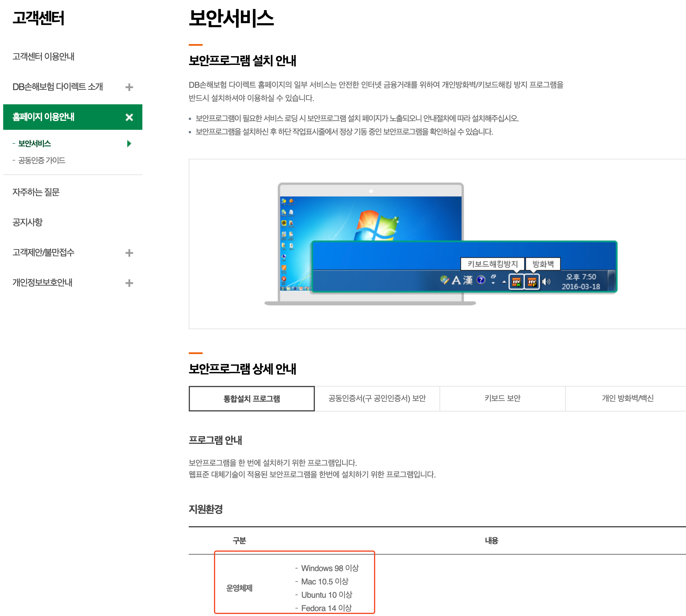Open 공동인증 가이드 submenu link

(x=42, y=160)
